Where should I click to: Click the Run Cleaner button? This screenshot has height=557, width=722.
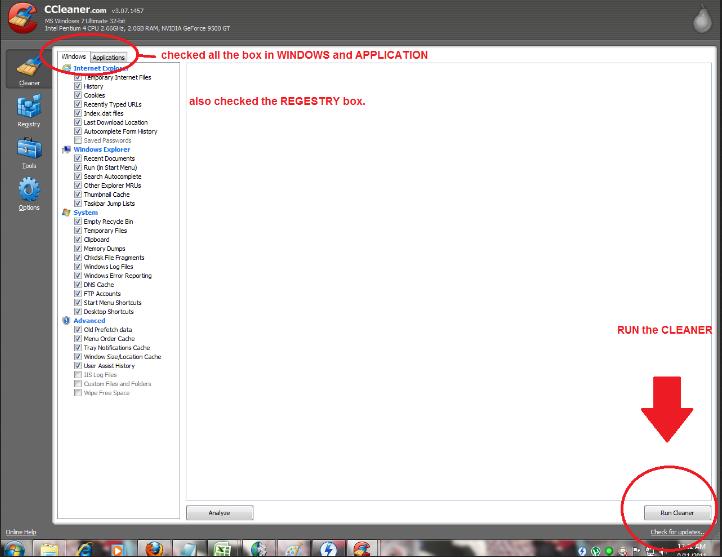pos(677,513)
